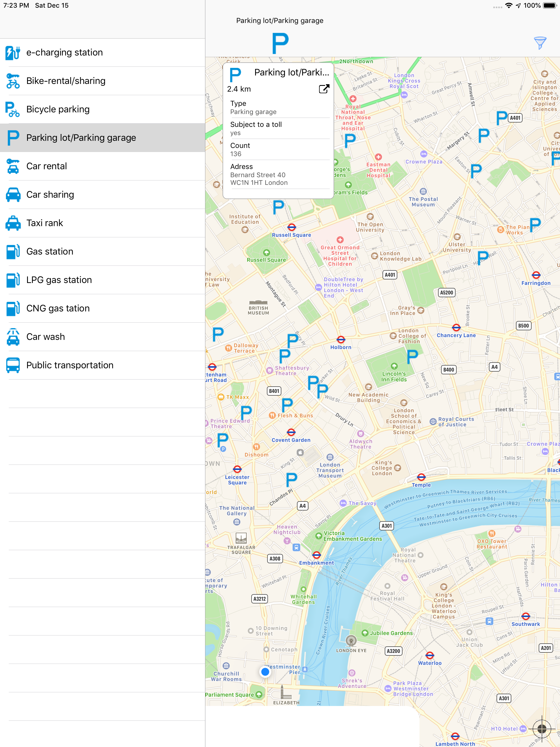Choose Bike-rental/sharing from list
560x747 pixels.
click(66, 81)
